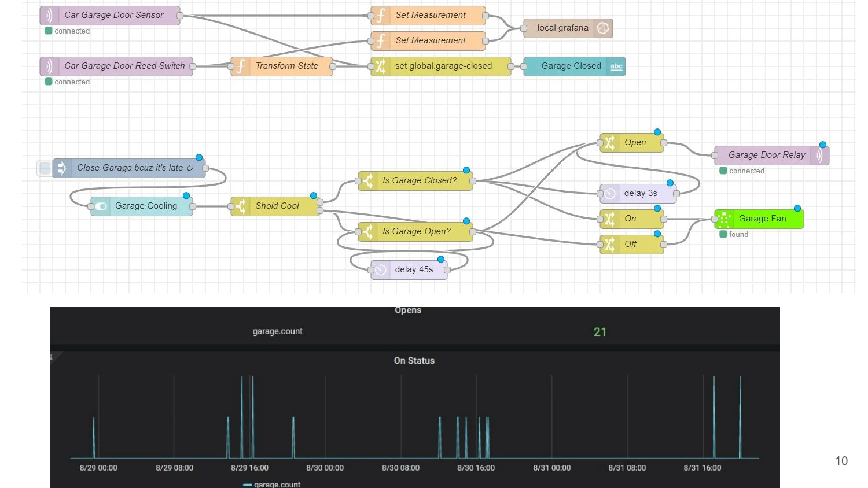This screenshot has height=488, width=868.
Task: Click the On Status panel title
Action: 414,361
